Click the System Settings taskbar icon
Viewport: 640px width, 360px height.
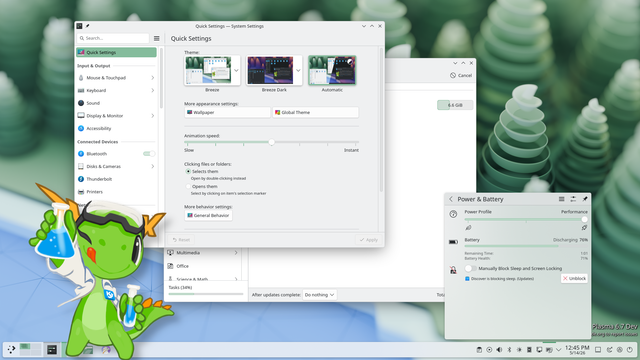point(52,349)
